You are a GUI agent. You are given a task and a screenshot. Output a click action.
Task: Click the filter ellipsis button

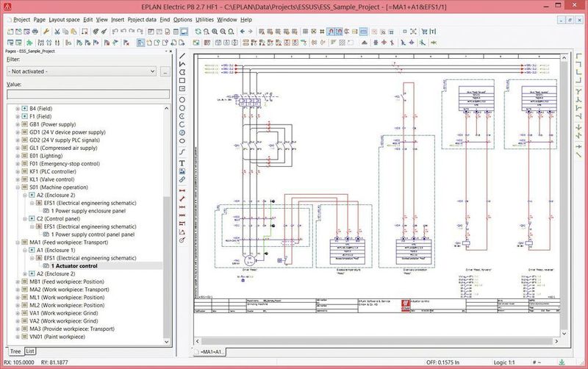click(x=165, y=71)
